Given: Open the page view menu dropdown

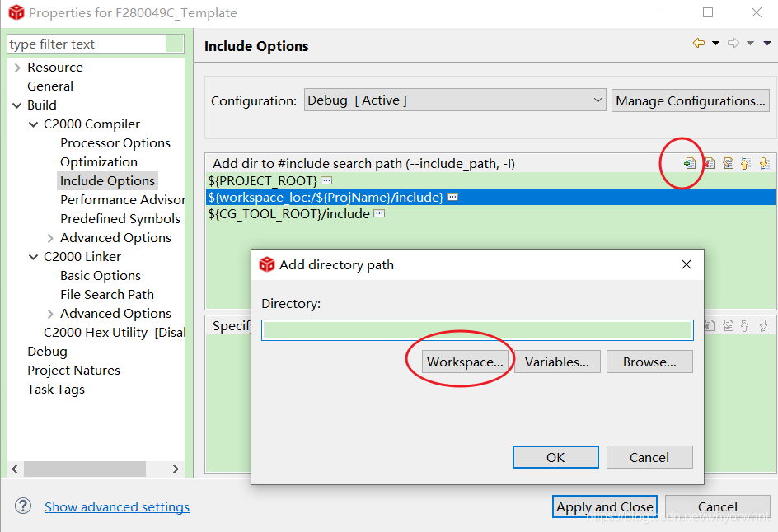Looking at the screenshot, I should click(x=767, y=43).
